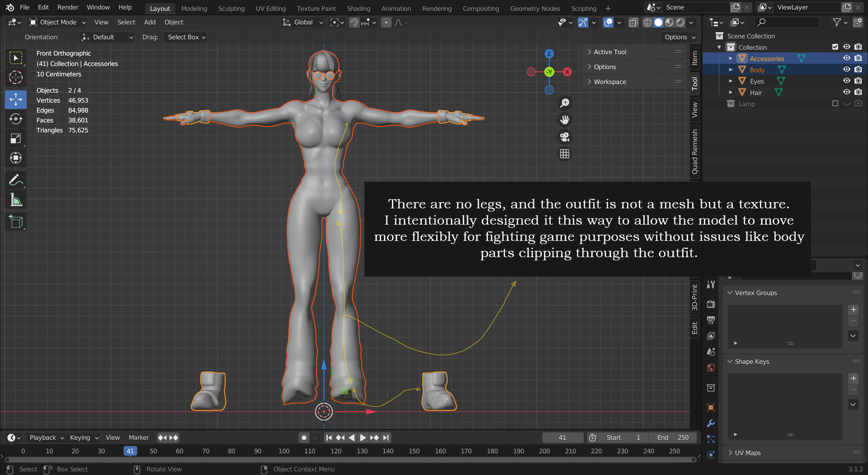Disable Hair object in renders
The width and height of the screenshot is (868, 475).
click(x=858, y=92)
